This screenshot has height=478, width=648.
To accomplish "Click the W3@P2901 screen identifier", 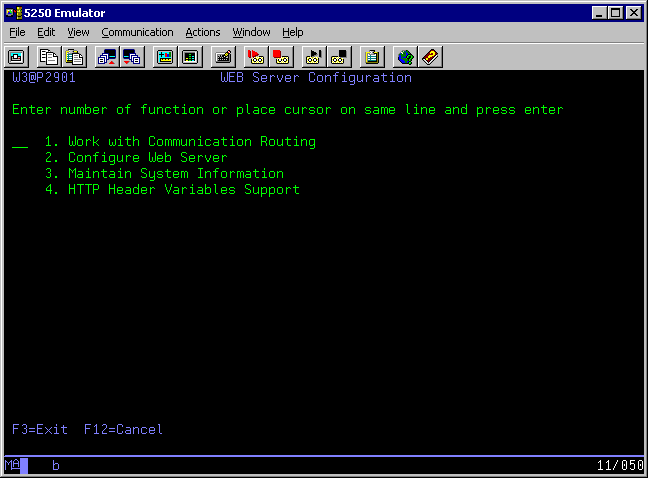I will [x=44, y=78].
